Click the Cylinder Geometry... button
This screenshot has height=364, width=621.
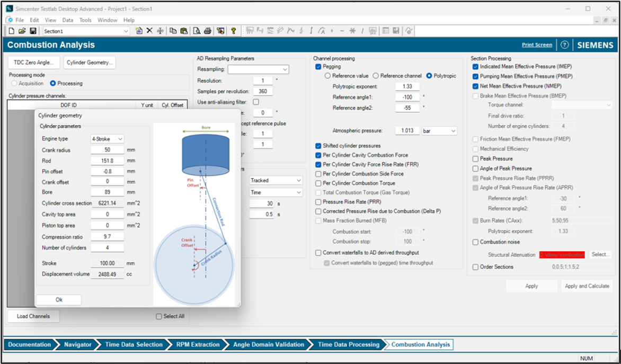pyautogui.click(x=90, y=62)
